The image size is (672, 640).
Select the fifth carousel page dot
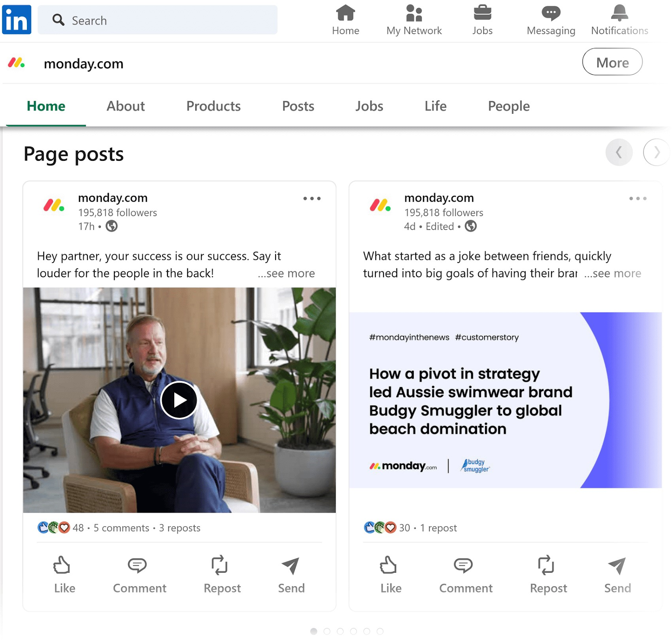(x=367, y=631)
